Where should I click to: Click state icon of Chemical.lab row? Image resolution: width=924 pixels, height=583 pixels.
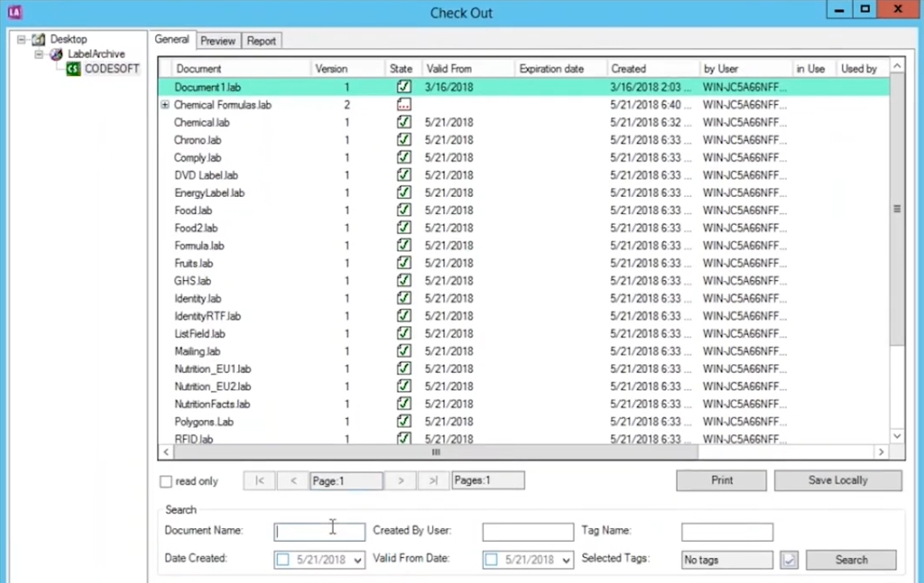click(x=404, y=122)
